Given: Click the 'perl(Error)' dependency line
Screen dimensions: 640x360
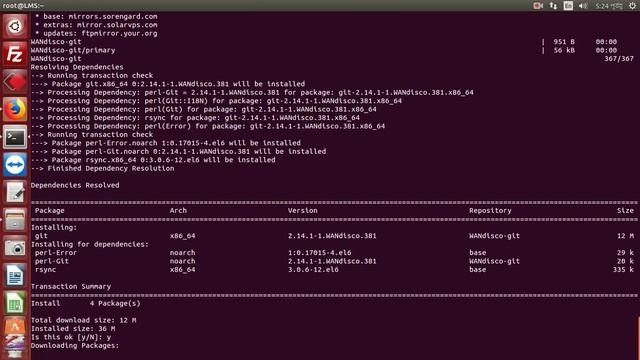Looking at the screenshot, I should (208, 126).
